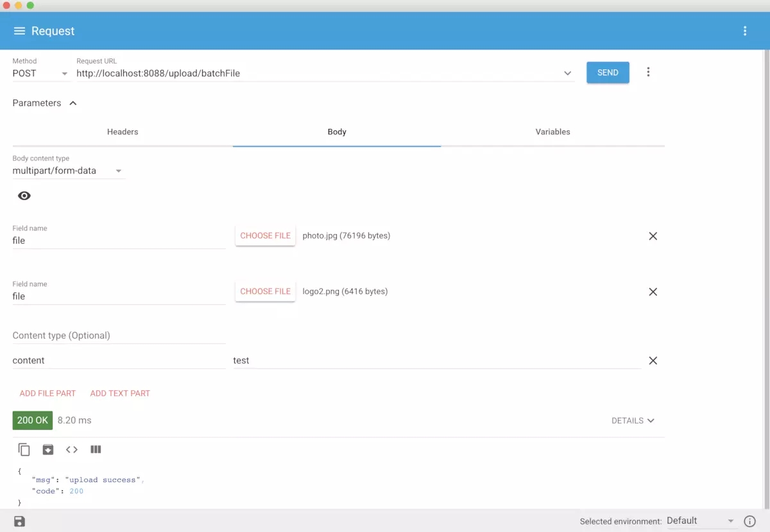The image size is (770, 532).
Task: Remove the photo.jpg file part
Action: 653,236
